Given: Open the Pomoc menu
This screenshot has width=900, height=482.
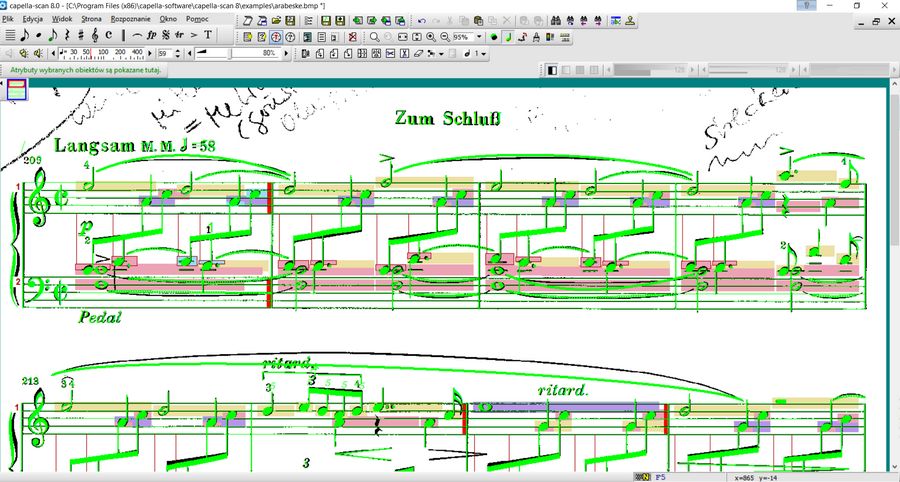Looking at the screenshot, I should [x=197, y=19].
